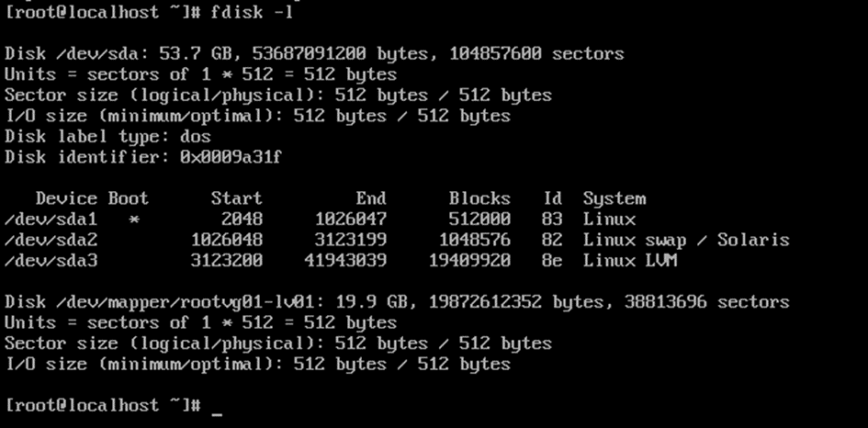
Task: Click the Linux LVM system type
Action: pyautogui.click(x=630, y=261)
